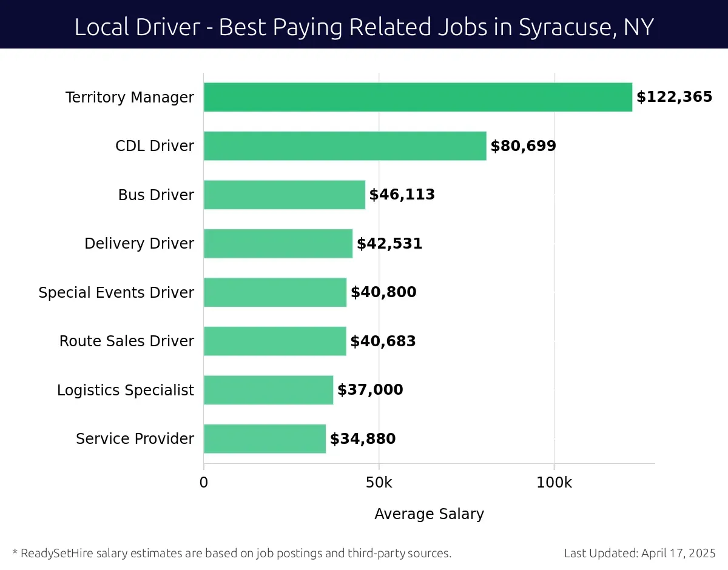Select the 'Service Provider' label

135,438
